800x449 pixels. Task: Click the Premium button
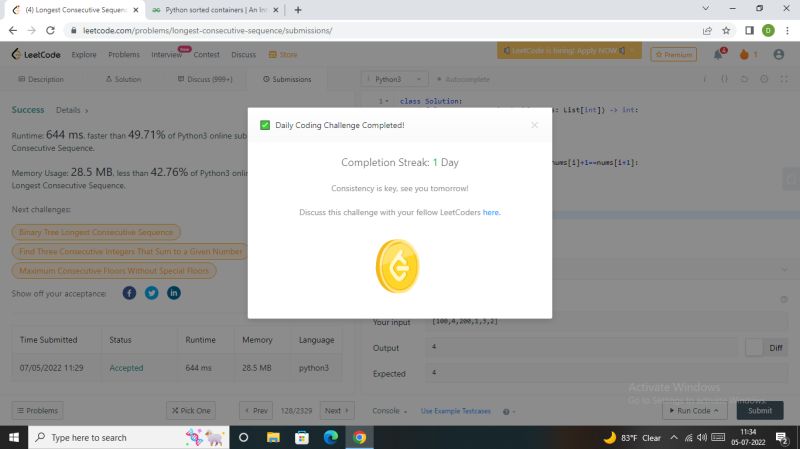coord(673,54)
